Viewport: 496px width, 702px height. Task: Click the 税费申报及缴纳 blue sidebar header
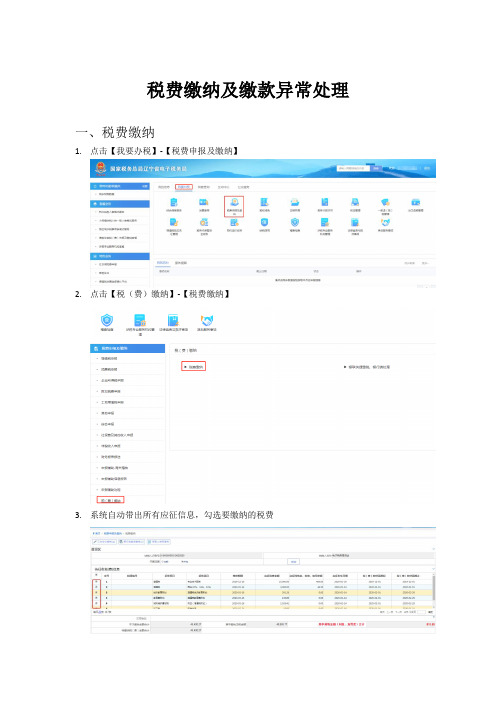tap(128, 348)
